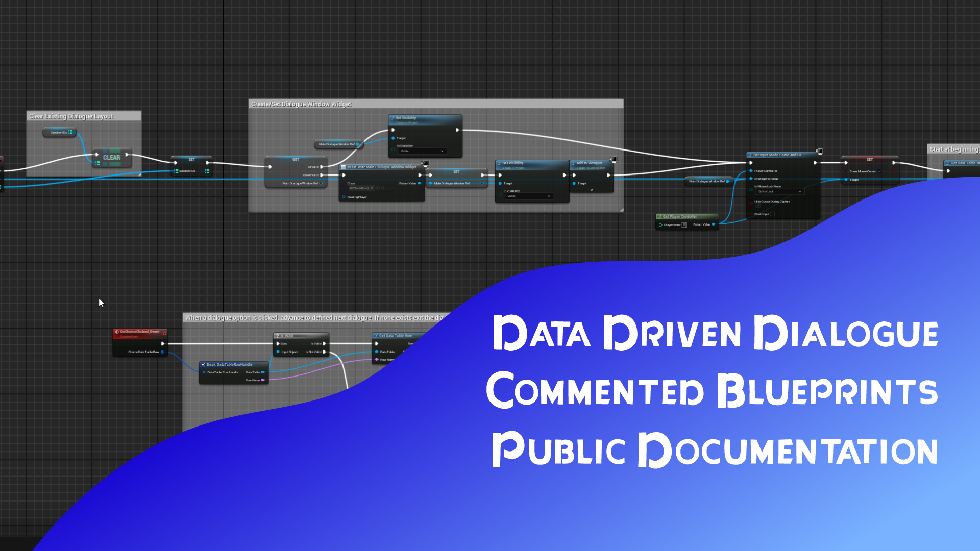The width and height of the screenshot is (980, 551).
Task: Toggle the Show Mouse Cursor checkbox
Action: coord(879,171)
